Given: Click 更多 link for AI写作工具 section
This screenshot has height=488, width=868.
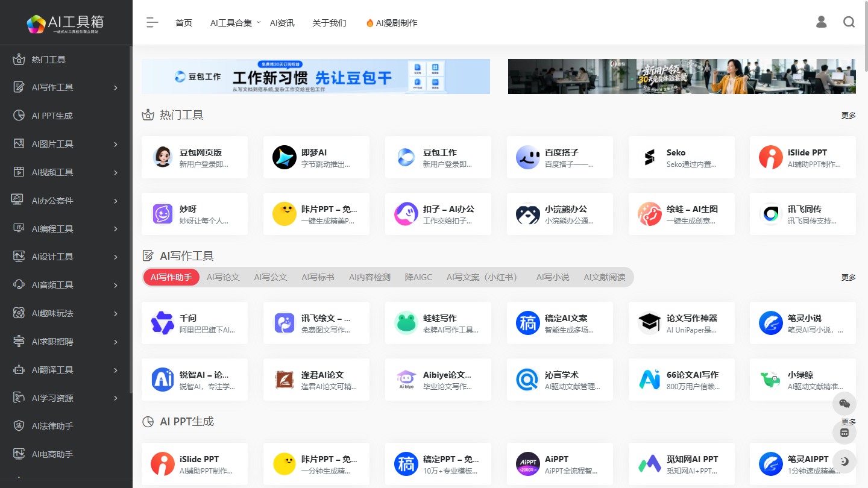Looking at the screenshot, I should [x=849, y=277].
